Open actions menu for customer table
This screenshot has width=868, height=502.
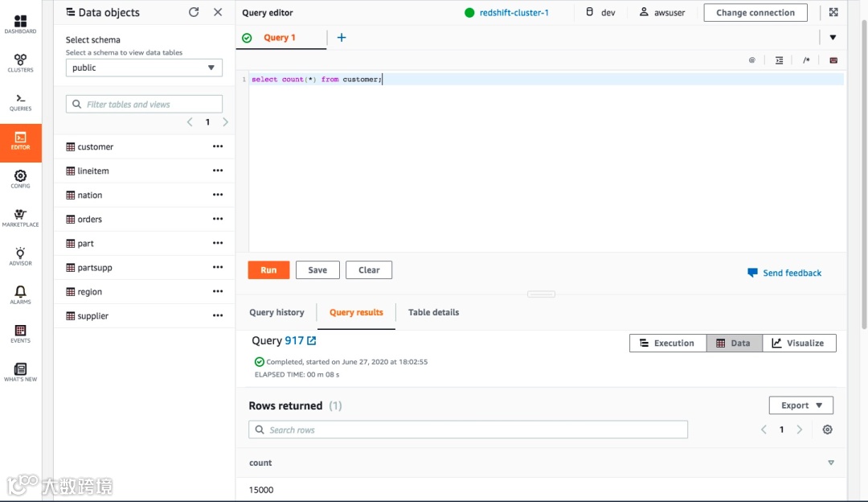[218, 146]
